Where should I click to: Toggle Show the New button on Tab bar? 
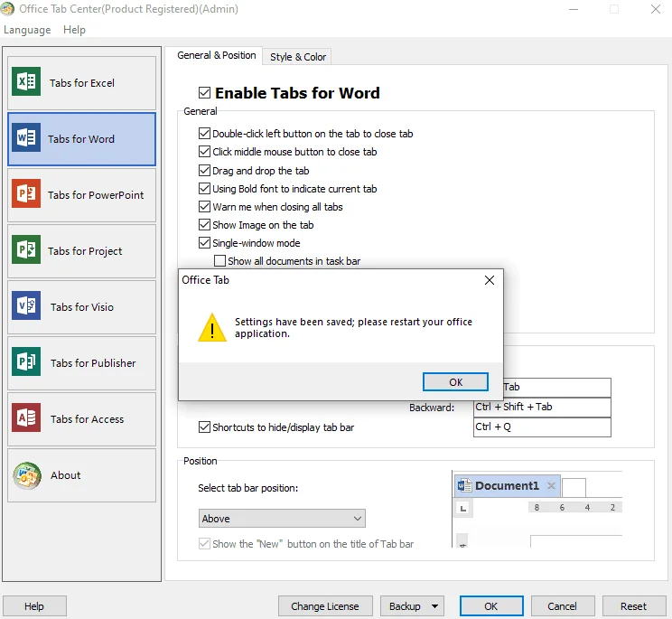(x=204, y=544)
